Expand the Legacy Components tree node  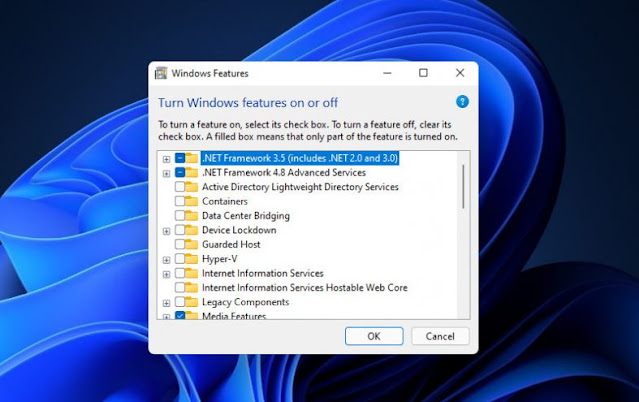point(166,303)
